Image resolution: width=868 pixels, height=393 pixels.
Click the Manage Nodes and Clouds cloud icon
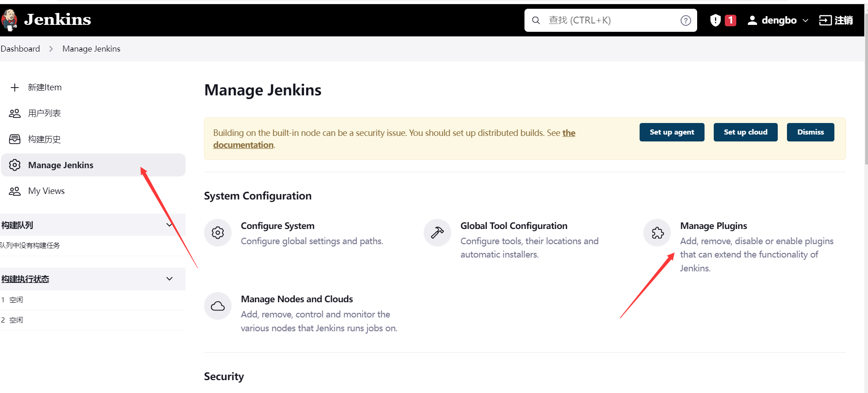(218, 306)
